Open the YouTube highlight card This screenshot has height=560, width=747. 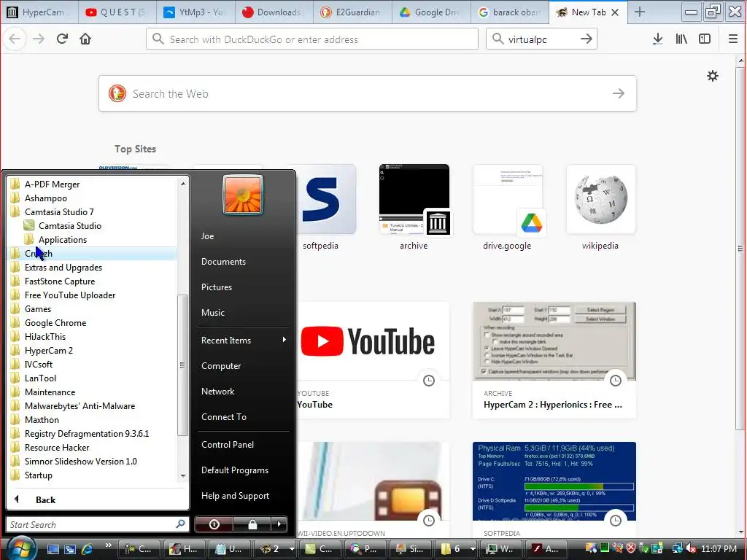(x=373, y=360)
